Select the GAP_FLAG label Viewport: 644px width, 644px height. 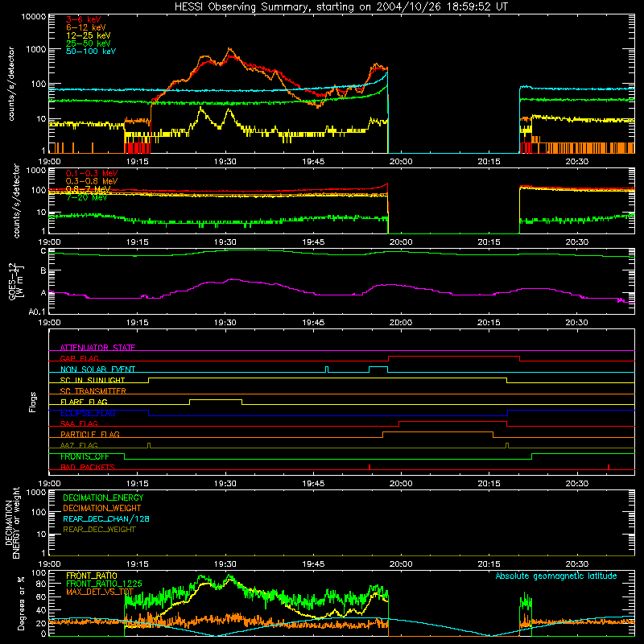[79, 358]
